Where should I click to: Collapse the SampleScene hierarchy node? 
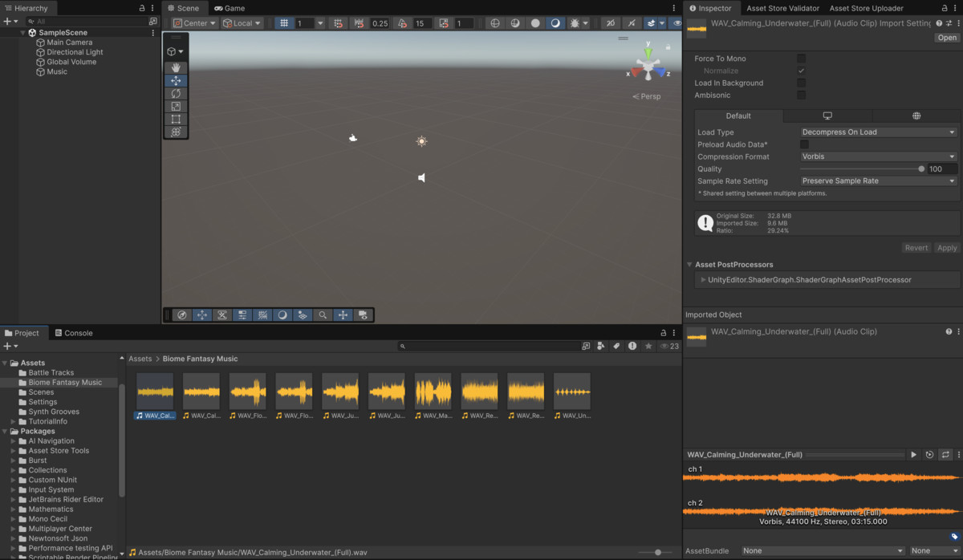pos(22,33)
